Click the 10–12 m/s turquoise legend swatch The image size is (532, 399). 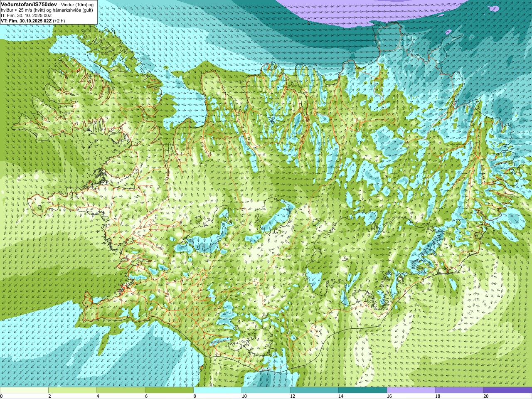266,390
